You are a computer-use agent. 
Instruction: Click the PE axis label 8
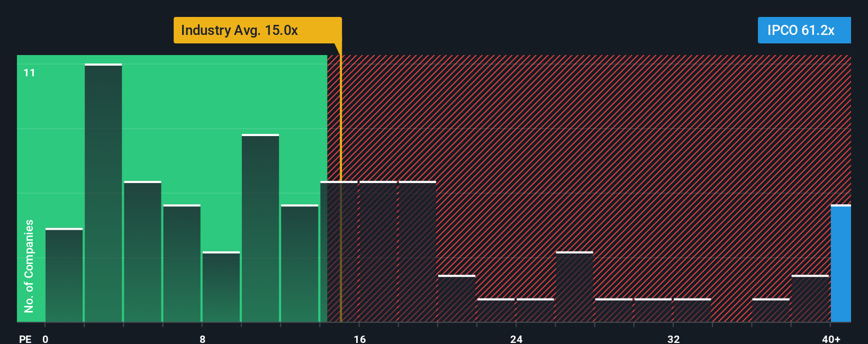point(203,339)
